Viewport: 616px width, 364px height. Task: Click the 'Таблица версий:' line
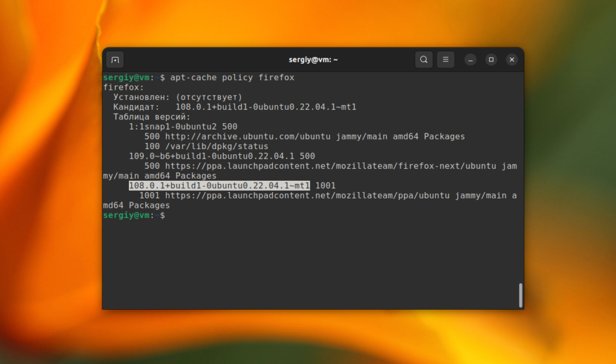[152, 117]
